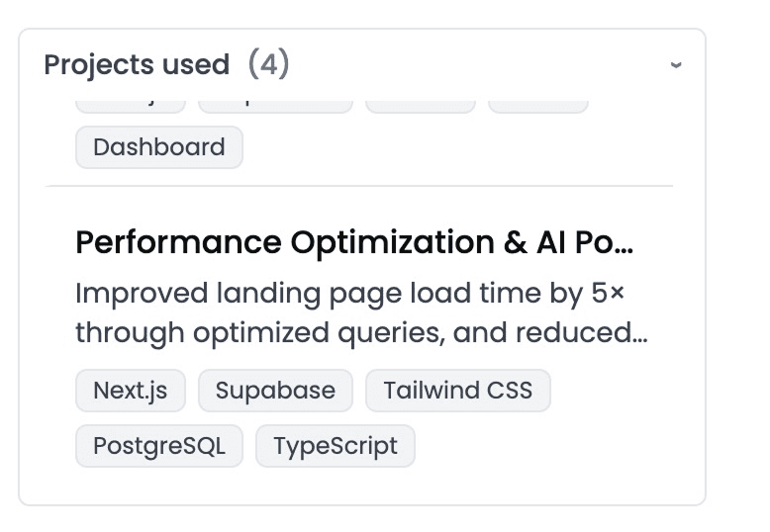
Task: Select the Dashboard tag
Action: coord(159,147)
